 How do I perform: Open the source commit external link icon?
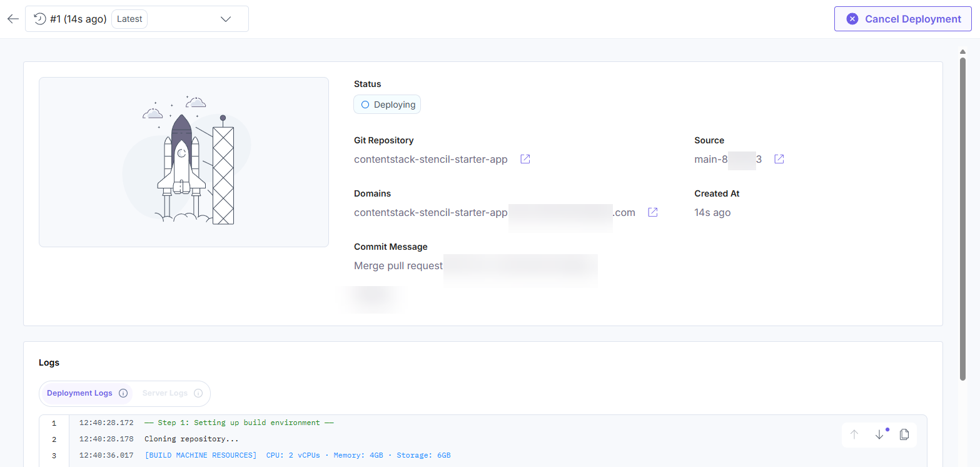[x=778, y=159]
